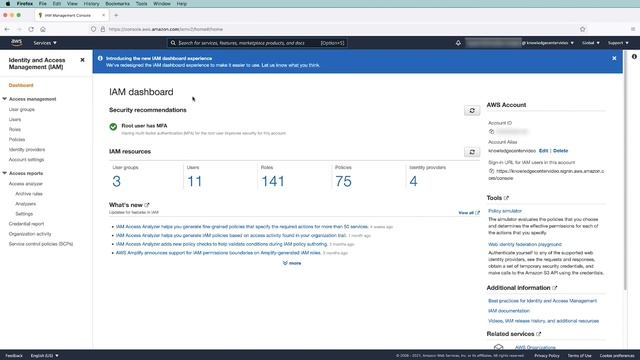Open Identity providers in the sidebar

pyautogui.click(x=27, y=149)
